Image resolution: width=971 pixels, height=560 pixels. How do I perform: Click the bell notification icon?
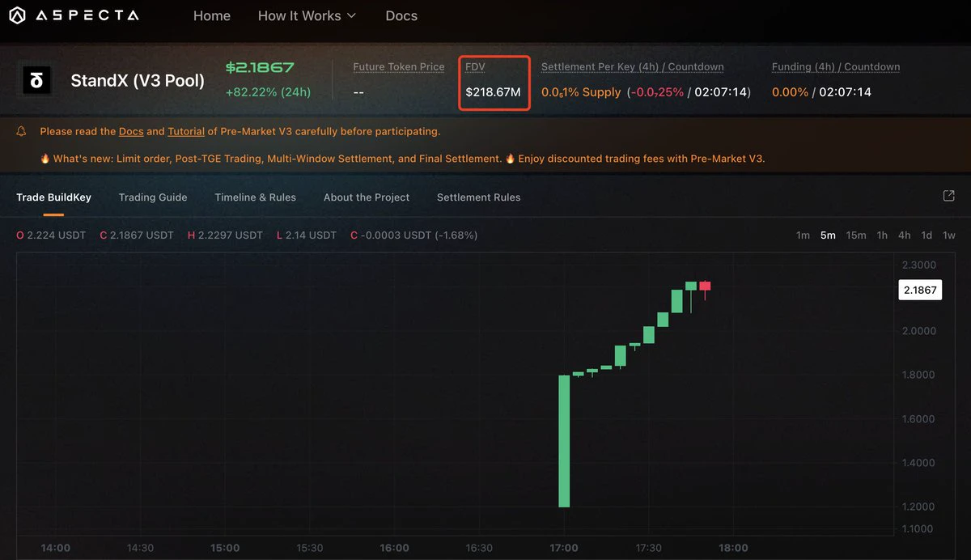tap(22, 131)
